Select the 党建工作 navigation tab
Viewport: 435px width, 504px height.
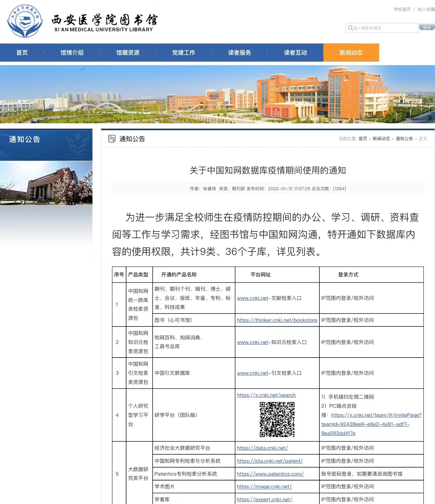point(184,53)
